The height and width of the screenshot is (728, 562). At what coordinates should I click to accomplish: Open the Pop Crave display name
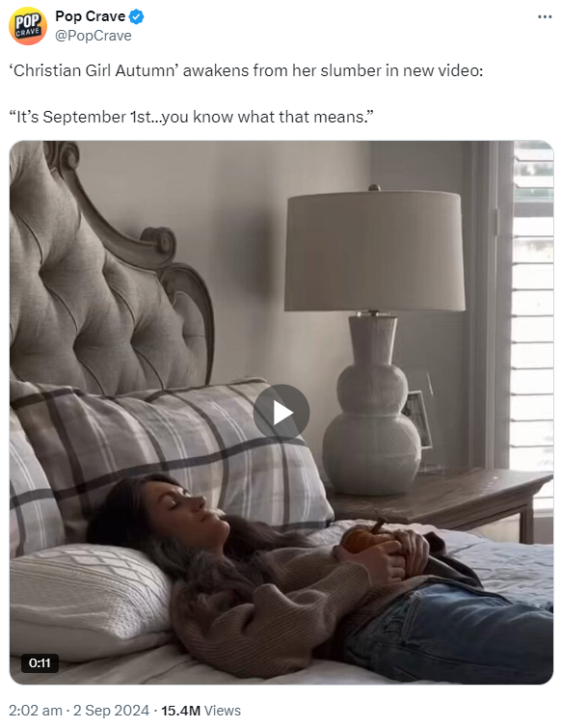(90, 16)
